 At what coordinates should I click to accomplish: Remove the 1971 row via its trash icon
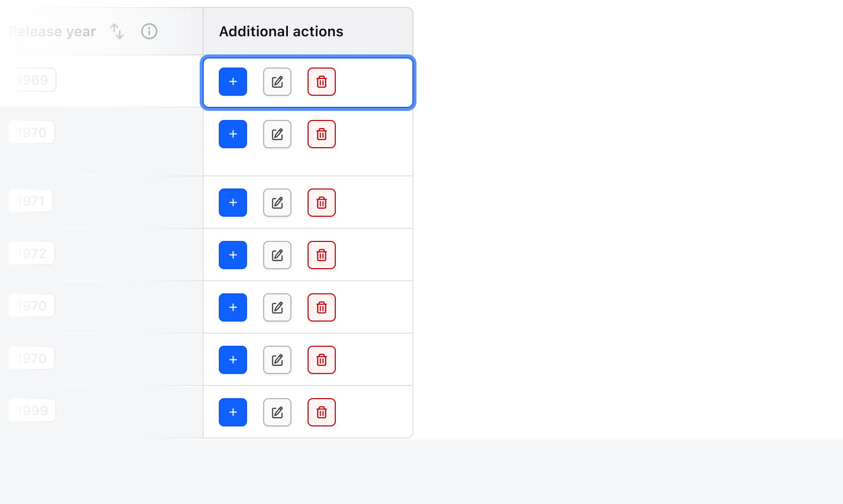[x=322, y=203]
